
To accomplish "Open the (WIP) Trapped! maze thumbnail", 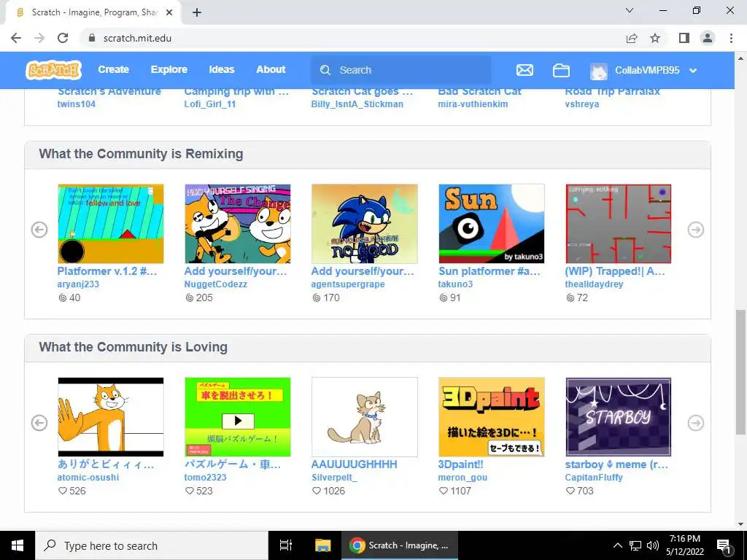I will pyautogui.click(x=619, y=224).
